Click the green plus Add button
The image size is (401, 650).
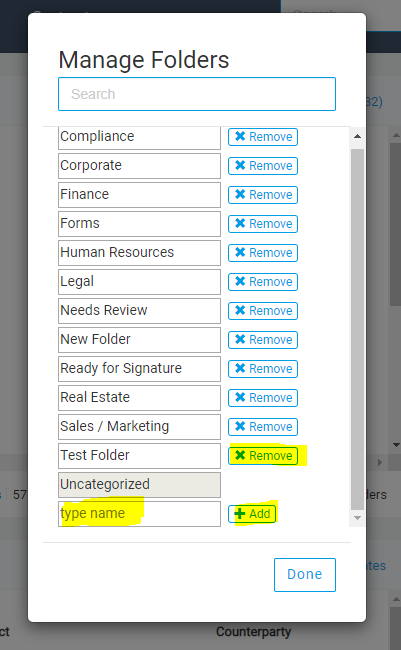(x=252, y=514)
